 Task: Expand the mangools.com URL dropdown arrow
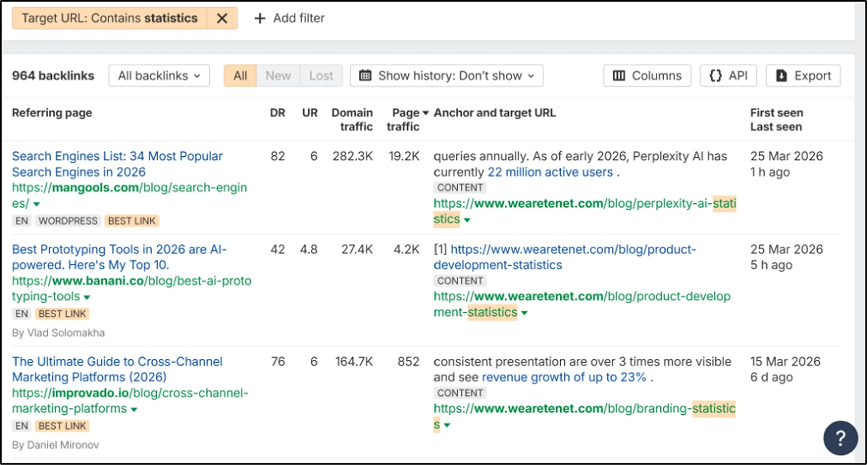click(x=37, y=204)
